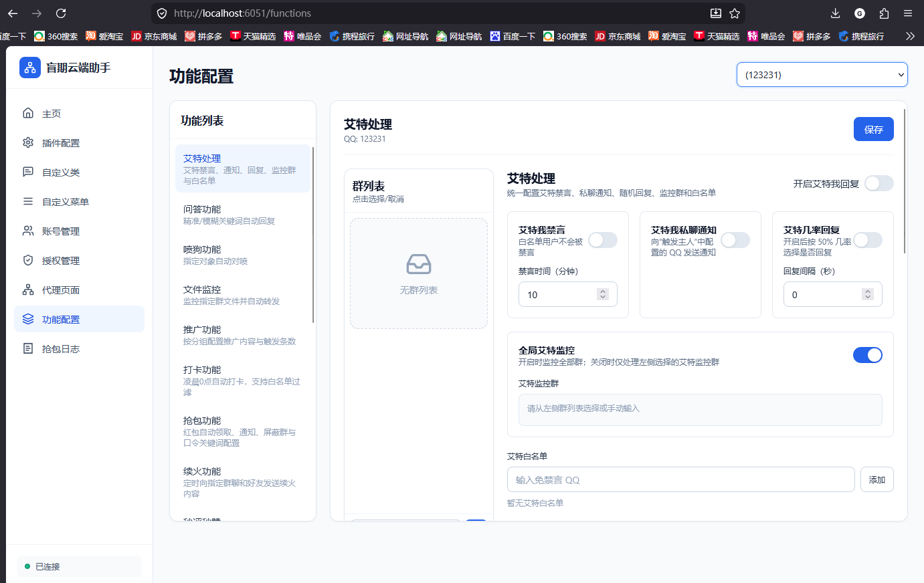
Task: Click the 艾特监控群 input box
Action: click(701, 410)
